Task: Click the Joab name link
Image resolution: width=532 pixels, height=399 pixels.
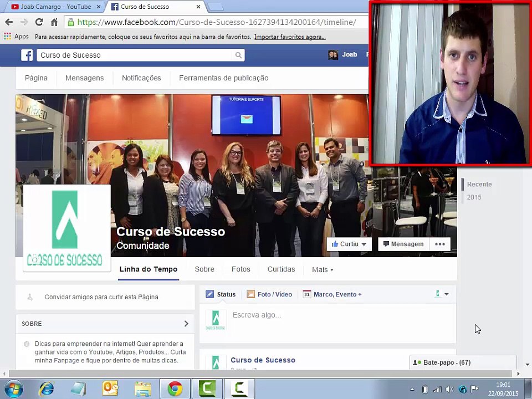Action: point(350,54)
